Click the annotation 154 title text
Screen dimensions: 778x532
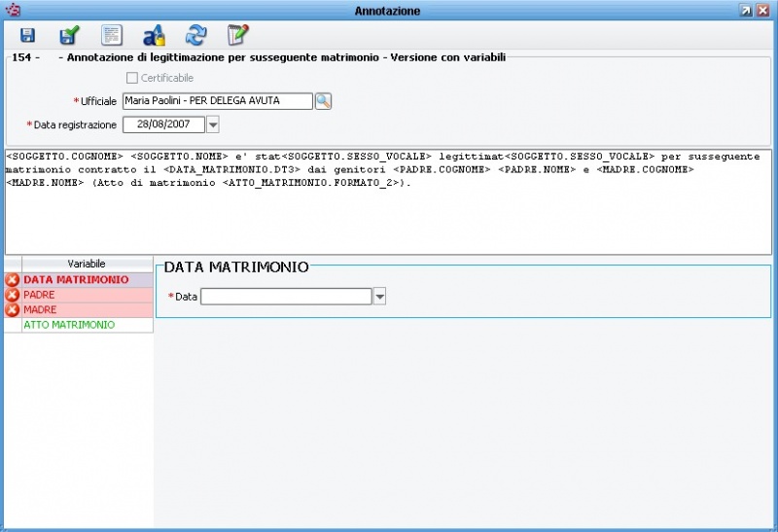(259, 57)
